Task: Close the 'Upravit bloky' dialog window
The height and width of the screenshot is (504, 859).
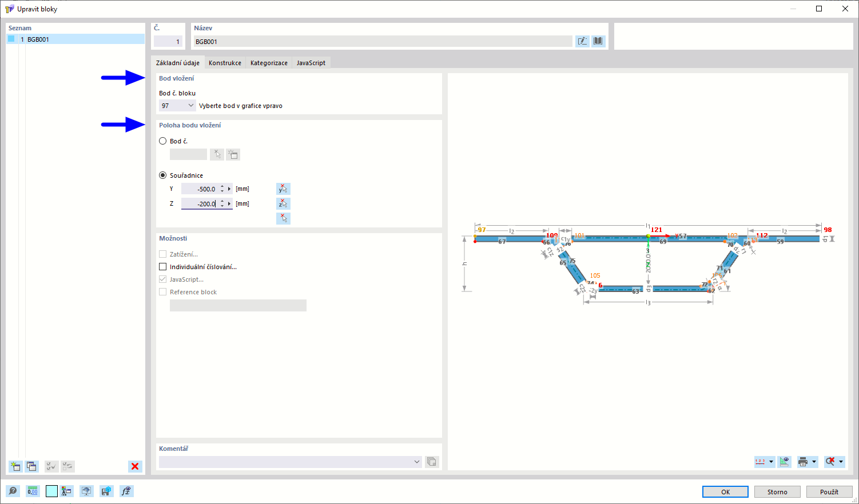Action: tap(845, 9)
